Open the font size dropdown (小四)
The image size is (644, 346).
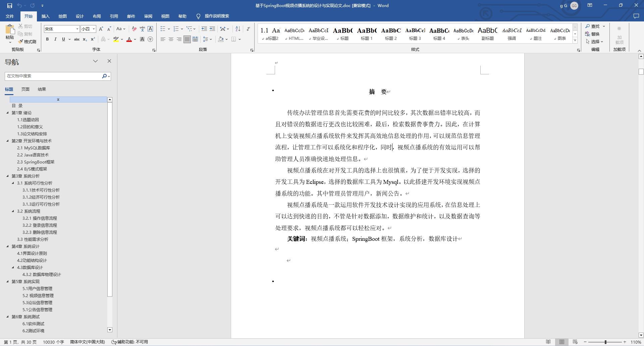(94, 29)
